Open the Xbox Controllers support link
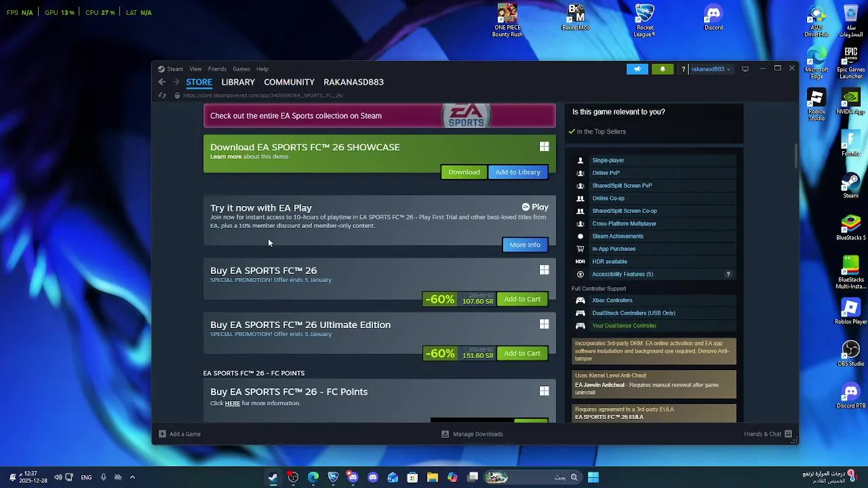 coord(612,300)
